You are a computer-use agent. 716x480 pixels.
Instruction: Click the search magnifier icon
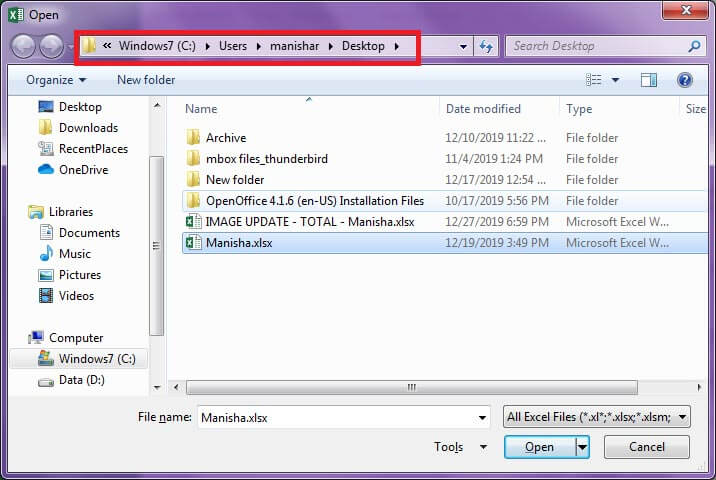click(694, 46)
